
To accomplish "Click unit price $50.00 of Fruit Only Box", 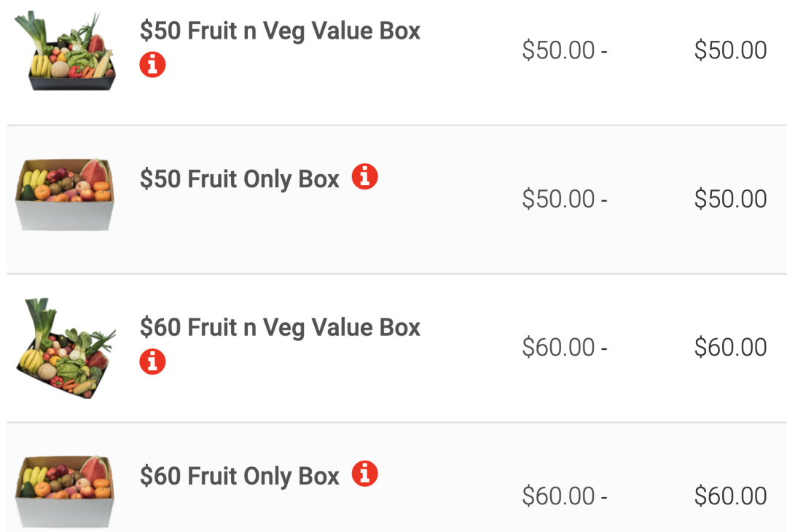I will [x=558, y=199].
